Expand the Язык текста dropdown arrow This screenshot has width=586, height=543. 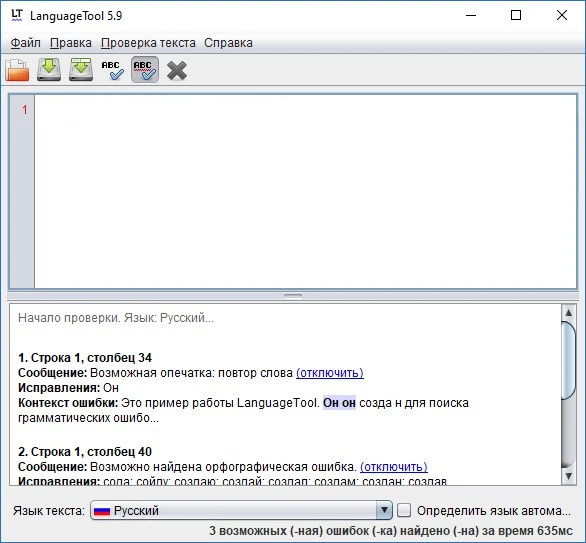pyautogui.click(x=384, y=510)
